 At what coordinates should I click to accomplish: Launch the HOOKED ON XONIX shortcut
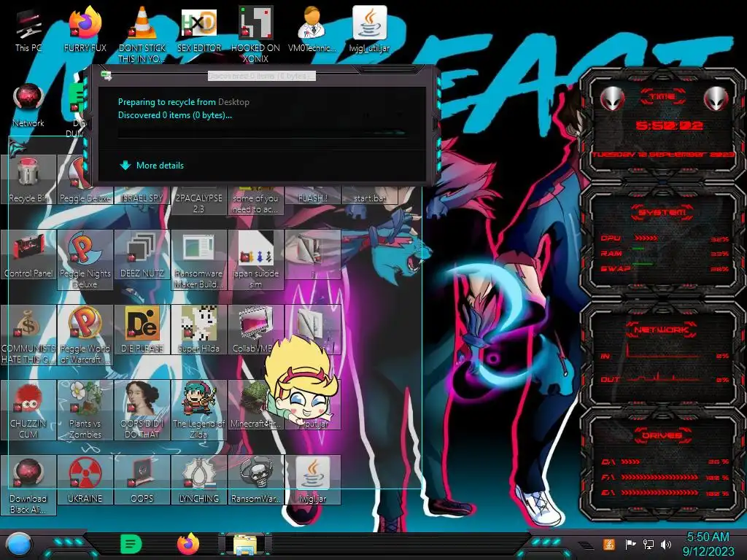tap(255, 34)
